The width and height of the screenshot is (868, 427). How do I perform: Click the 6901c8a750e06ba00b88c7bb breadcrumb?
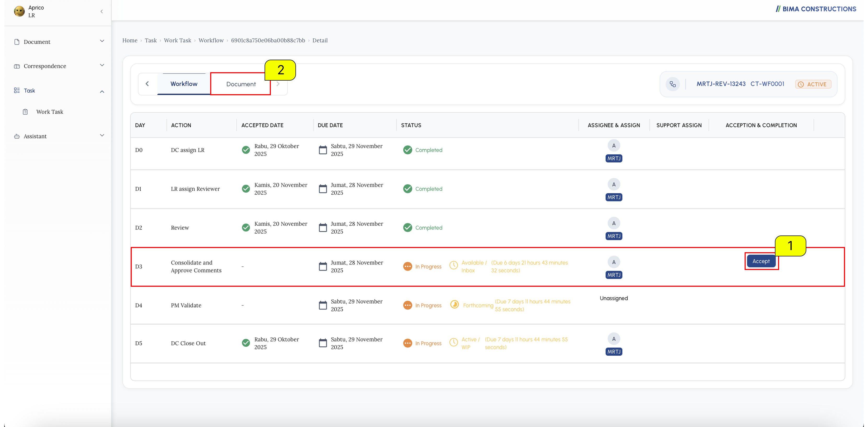[x=268, y=41]
